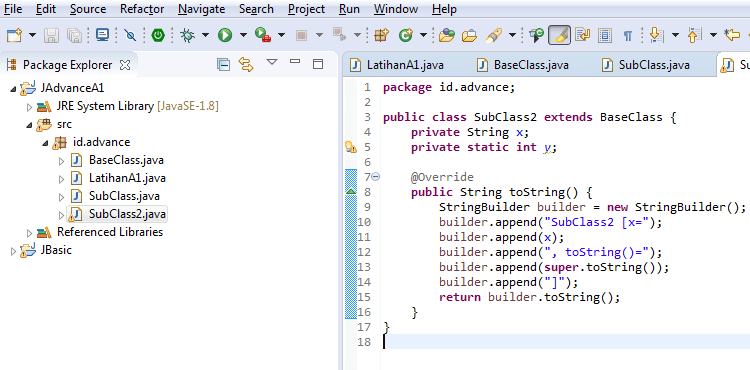Switch to LatihanA1.java editor tab
This screenshot has height=370, width=750.
click(397, 65)
